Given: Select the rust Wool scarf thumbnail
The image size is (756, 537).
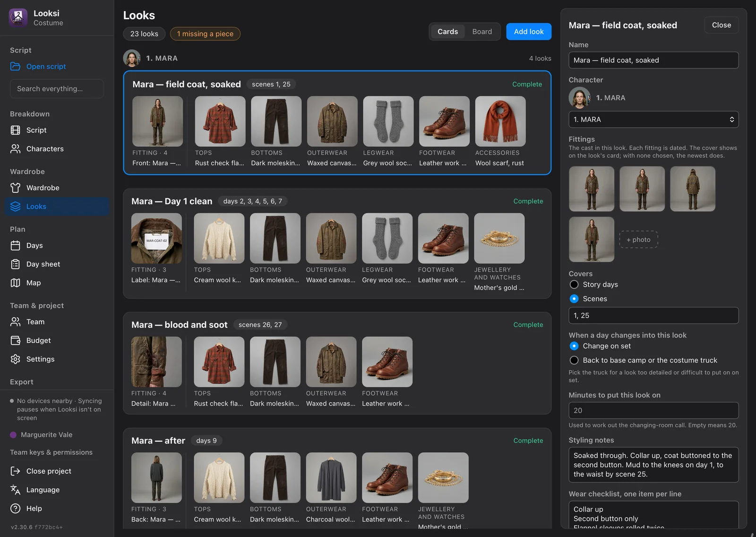Looking at the screenshot, I should tap(500, 121).
